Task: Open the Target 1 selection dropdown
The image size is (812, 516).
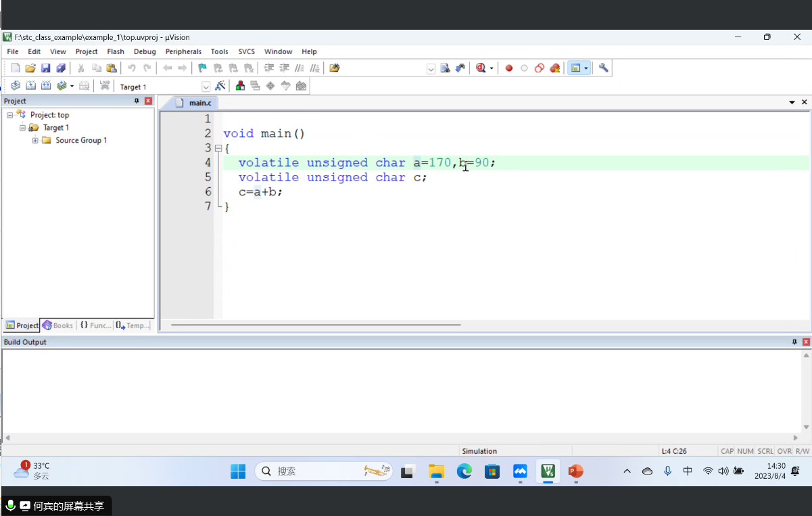Action: (206, 87)
